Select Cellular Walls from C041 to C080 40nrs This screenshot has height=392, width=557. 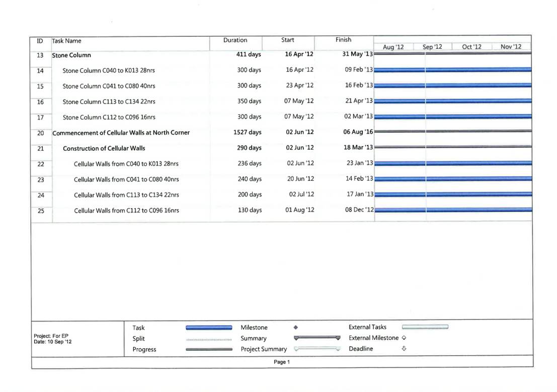point(126,179)
